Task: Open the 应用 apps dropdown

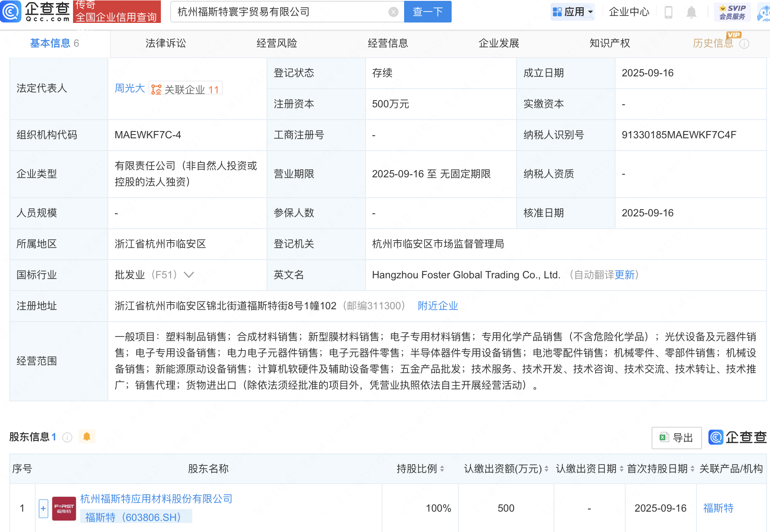Action: (573, 12)
